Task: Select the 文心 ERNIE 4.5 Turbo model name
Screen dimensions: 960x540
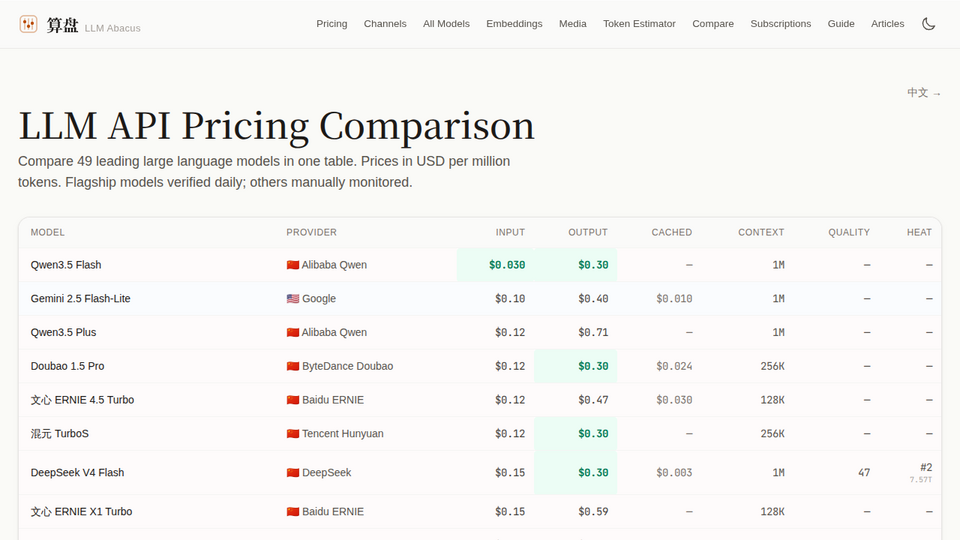Action: pyautogui.click(x=82, y=400)
